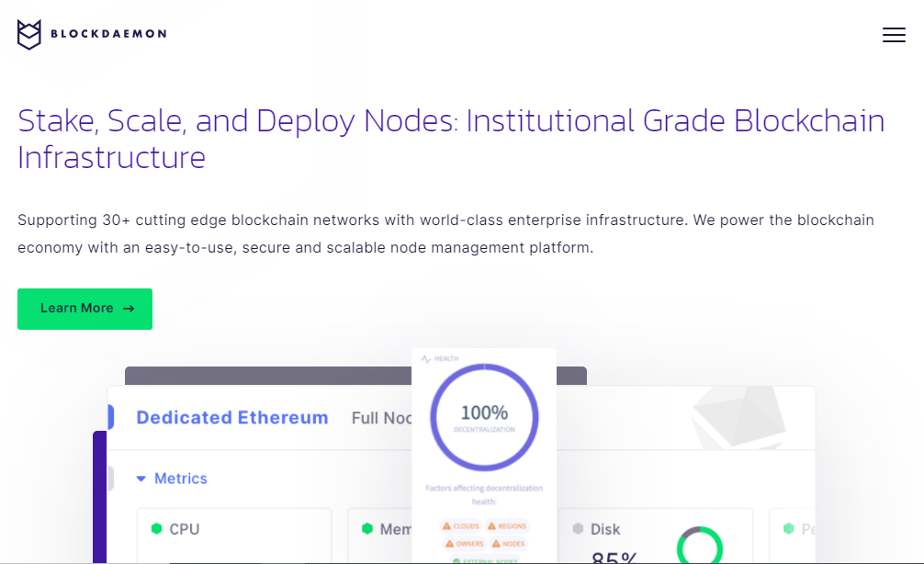924x564 pixels.
Task: Click the Disk metric label
Action: click(x=605, y=529)
